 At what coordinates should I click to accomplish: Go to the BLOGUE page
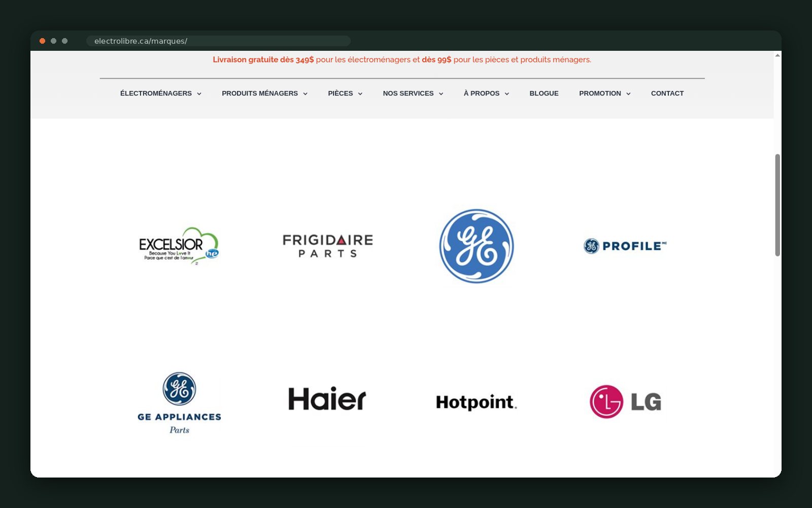544,93
